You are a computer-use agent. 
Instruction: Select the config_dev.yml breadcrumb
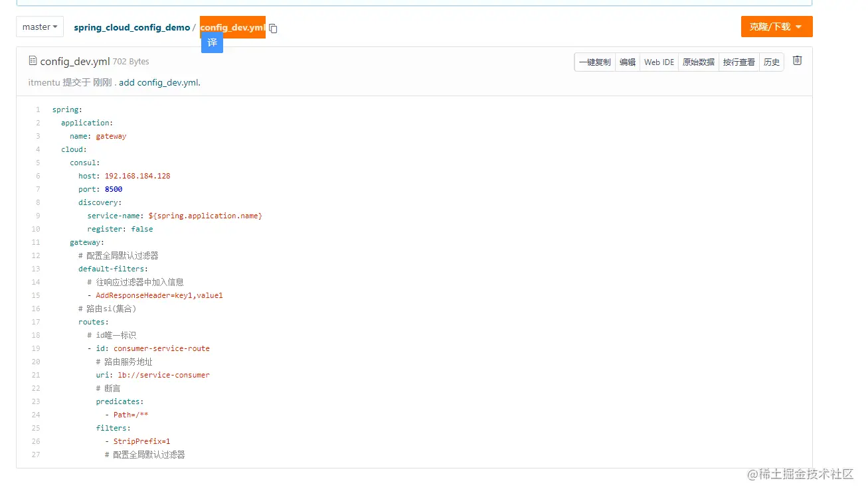pos(232,27)
